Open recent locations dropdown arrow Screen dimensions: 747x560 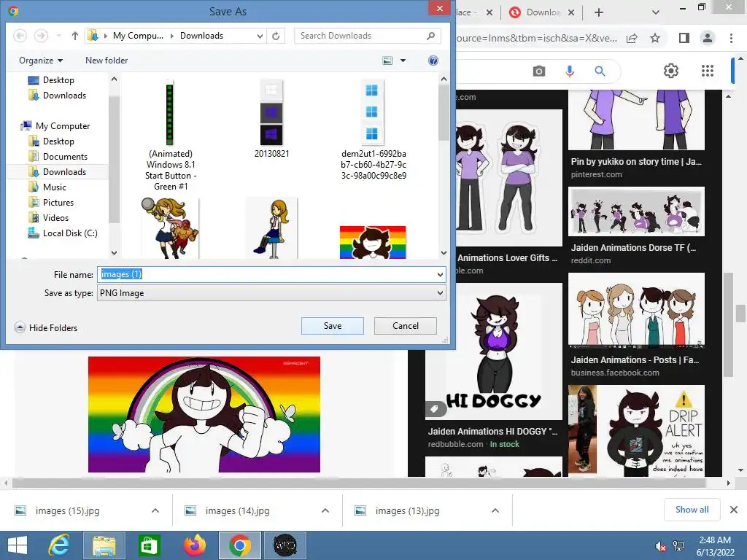(x=58, y=36)
